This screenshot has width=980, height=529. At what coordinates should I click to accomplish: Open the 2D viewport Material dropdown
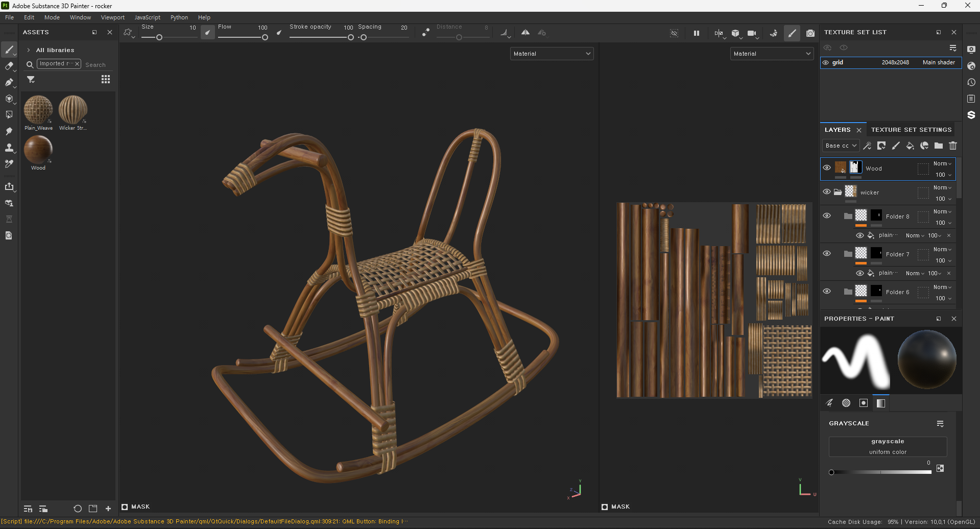point(772,54)
